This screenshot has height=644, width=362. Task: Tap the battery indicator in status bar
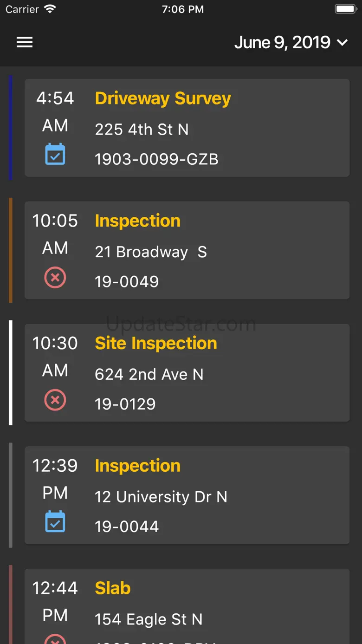pyautogui.click(x=346, y=9)
